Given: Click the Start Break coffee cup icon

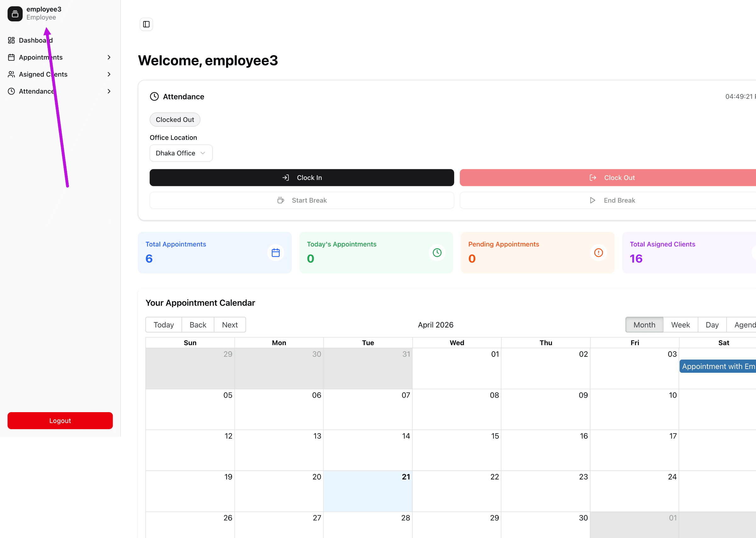Looking at the screenshot, I should (x=281, y=200).
